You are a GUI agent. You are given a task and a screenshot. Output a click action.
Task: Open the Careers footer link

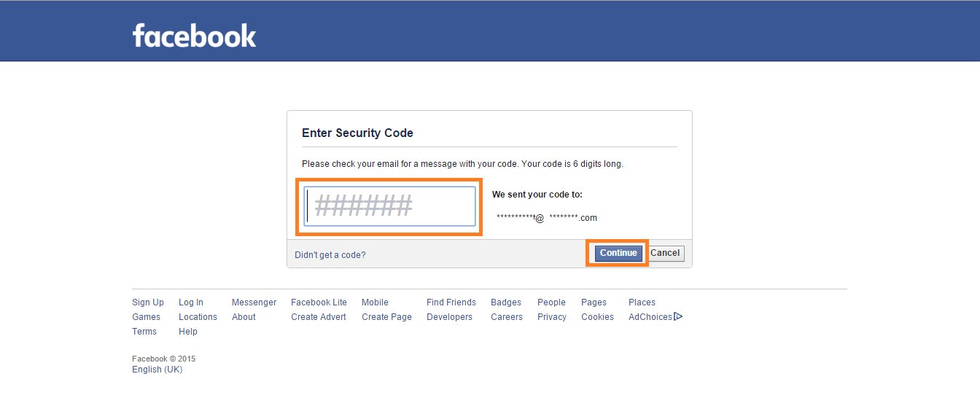click(x=507, y=317)
